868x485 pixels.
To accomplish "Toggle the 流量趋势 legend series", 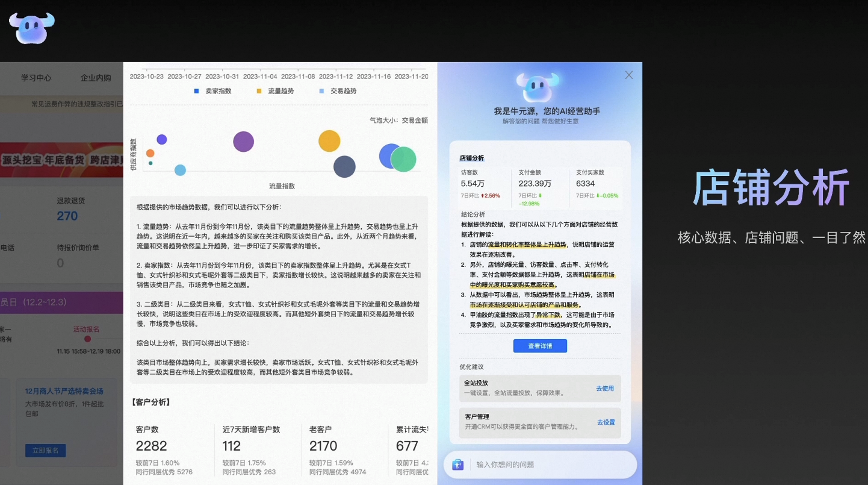I will (x=276, y=91).
